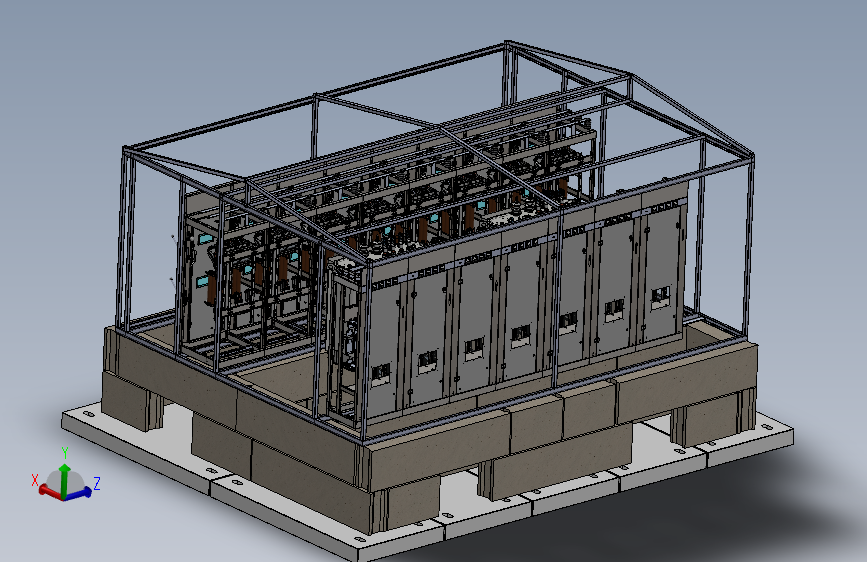
Task: Click the blue Z axis arrow on triad
Action: coord(80,493)
